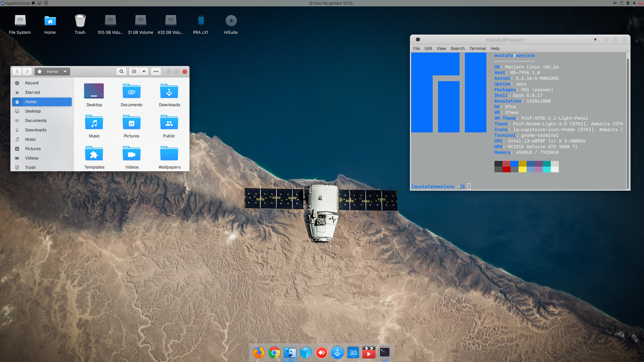This screenshot has width=644, height=362.
Task: Click the file manager search icon
Action: point(121,71)
